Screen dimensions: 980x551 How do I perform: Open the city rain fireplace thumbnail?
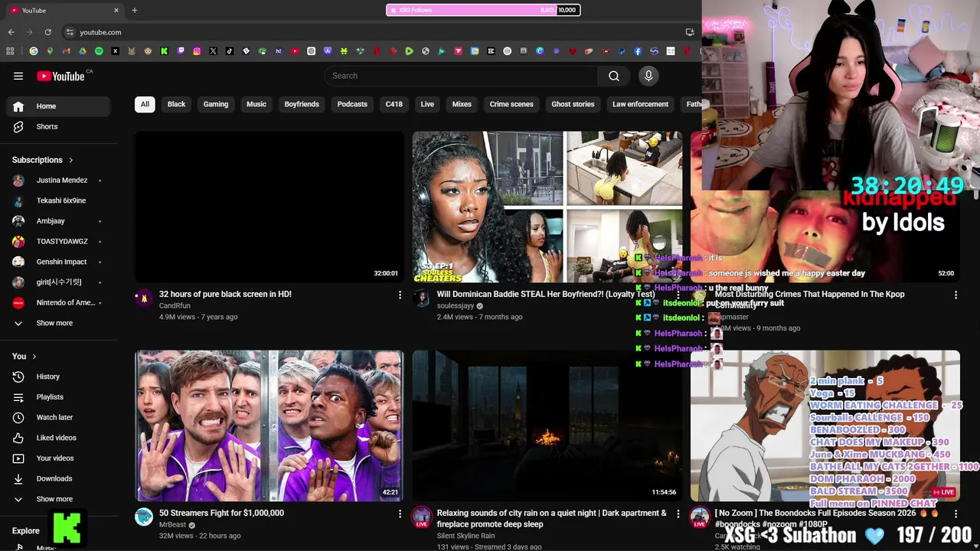point(547,425)
